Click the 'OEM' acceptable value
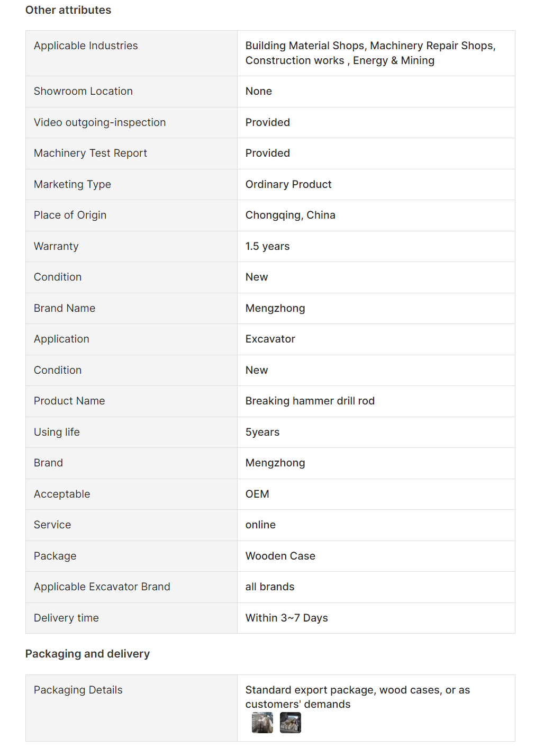The image size is (544, 756). pyautogui.click(x=257, y=494)
